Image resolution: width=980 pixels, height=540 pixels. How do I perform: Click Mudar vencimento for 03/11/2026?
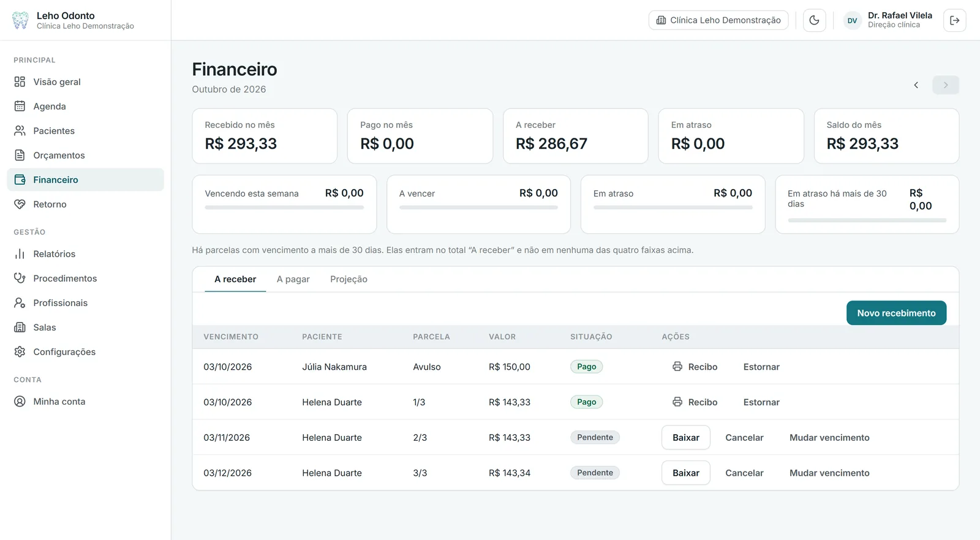pos(829,437)
